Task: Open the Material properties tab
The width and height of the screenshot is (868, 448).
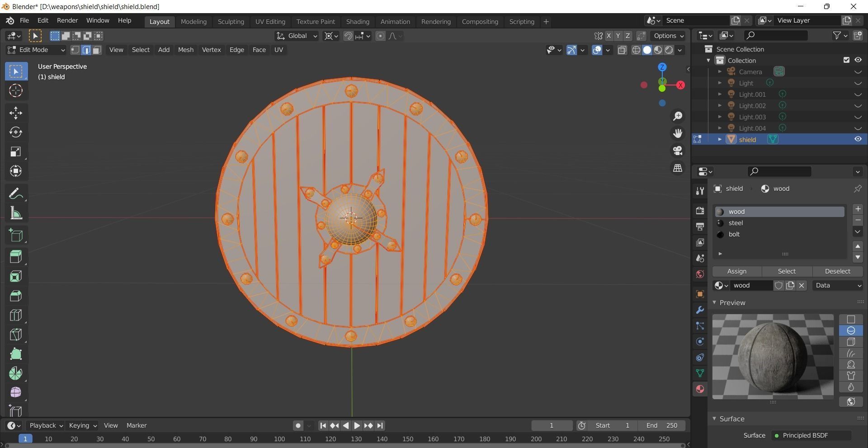Action: [700, 389]
